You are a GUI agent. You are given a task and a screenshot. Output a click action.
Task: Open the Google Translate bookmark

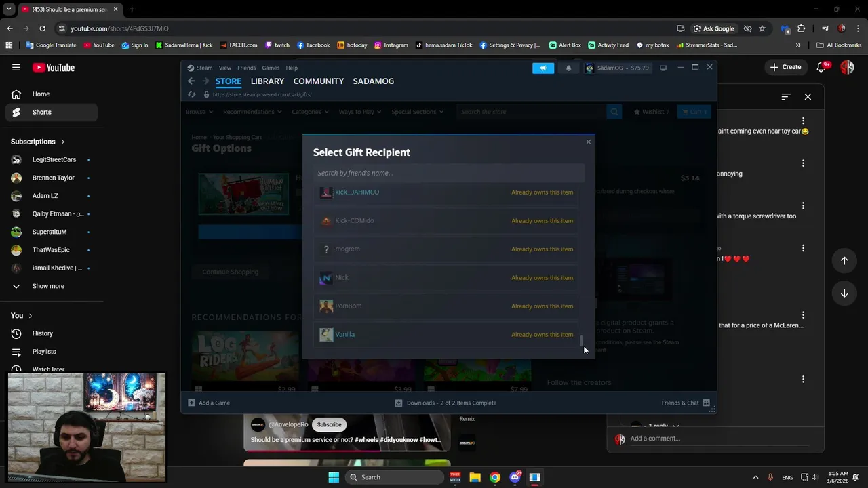point(51,45)
